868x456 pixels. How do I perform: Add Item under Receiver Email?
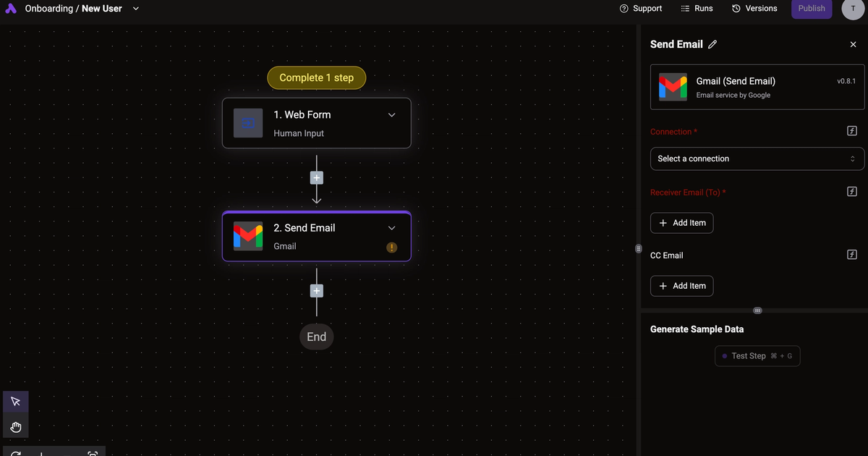pyautogui.click(x=681, y=222)
